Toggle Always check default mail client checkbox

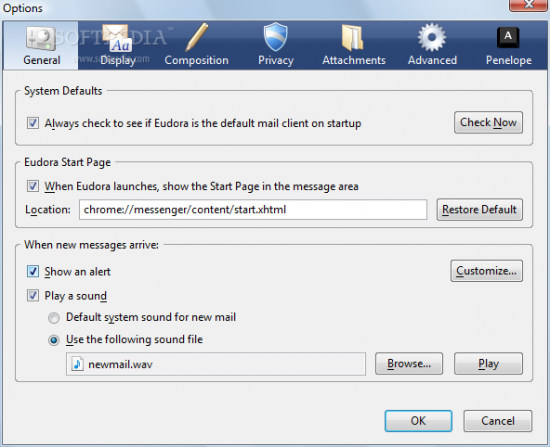33,123
